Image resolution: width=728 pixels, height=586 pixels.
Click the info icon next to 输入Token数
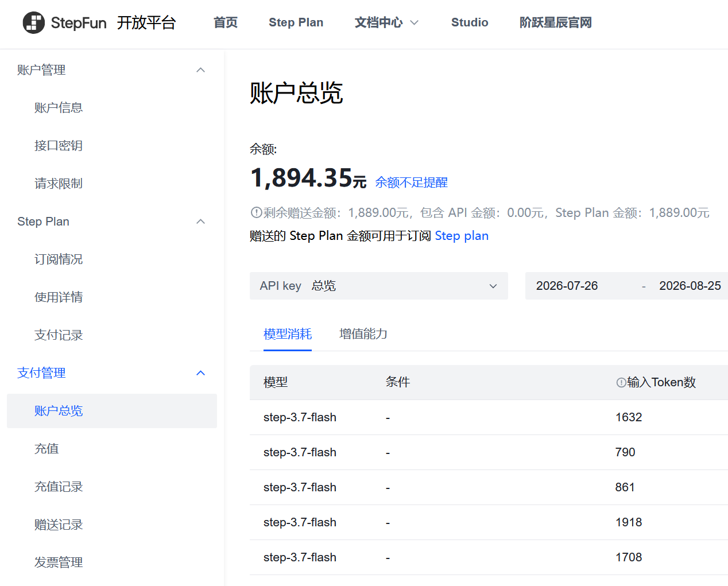(621, 382)
